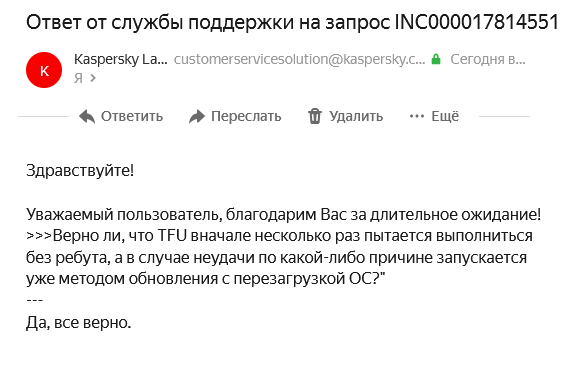Click the customerservicesolution@kaspersky email address
Viewport: 579px width, 366px height.
pos(299,59)
